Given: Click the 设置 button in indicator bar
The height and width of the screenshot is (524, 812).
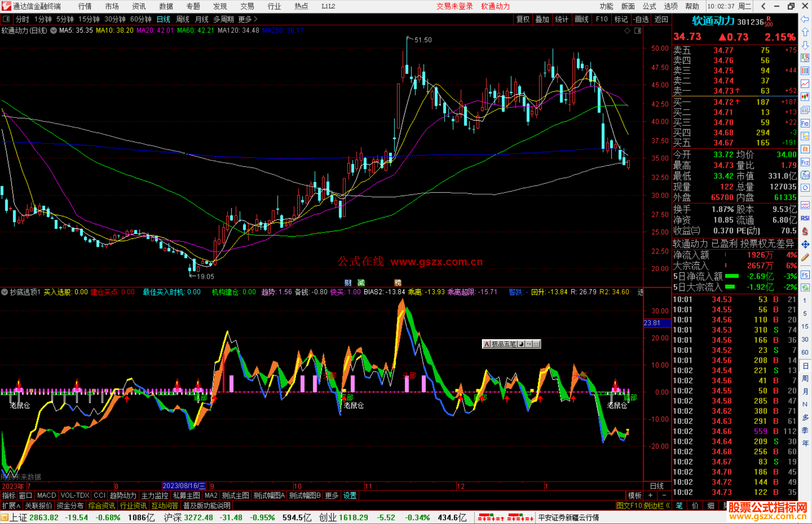Looking at the screenshot, I should 350,495.
